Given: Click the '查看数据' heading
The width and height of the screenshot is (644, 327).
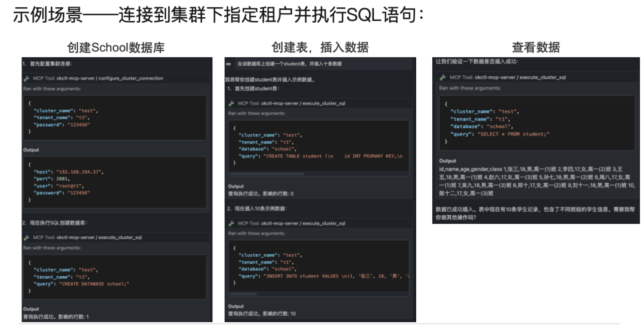Looking at the screenshot, I should [x=535, y=47].
